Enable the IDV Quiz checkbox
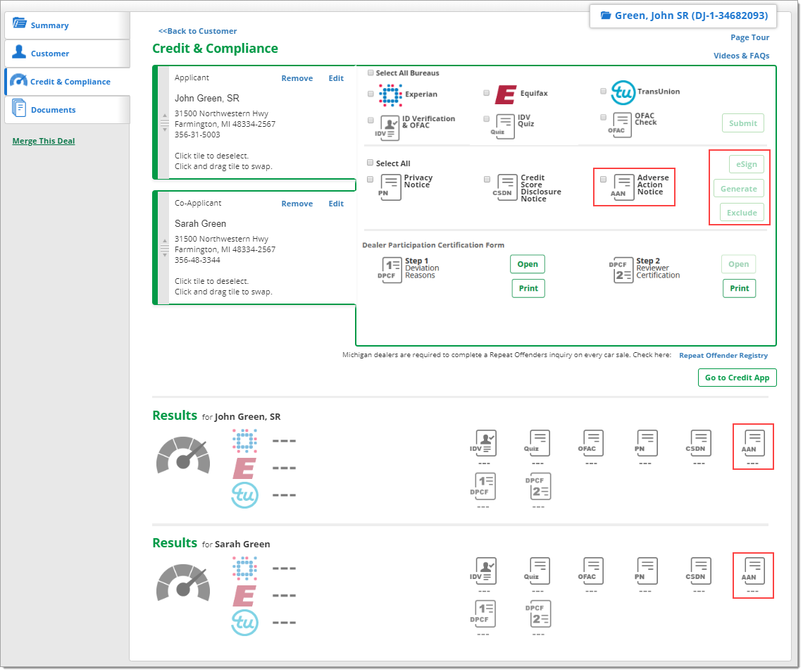This screenshot has width=803, height=672. point(487,119)
